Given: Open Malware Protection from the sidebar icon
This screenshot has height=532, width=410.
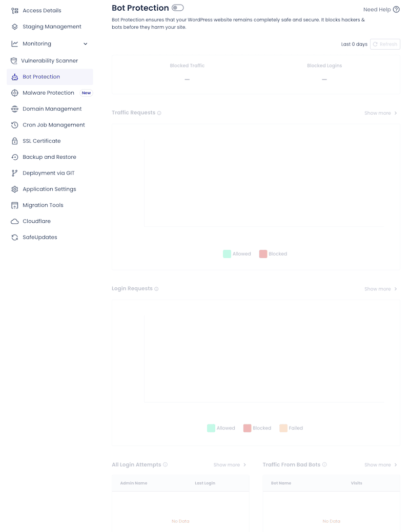Looking at the screenshot, I should [x=15, y=93].
